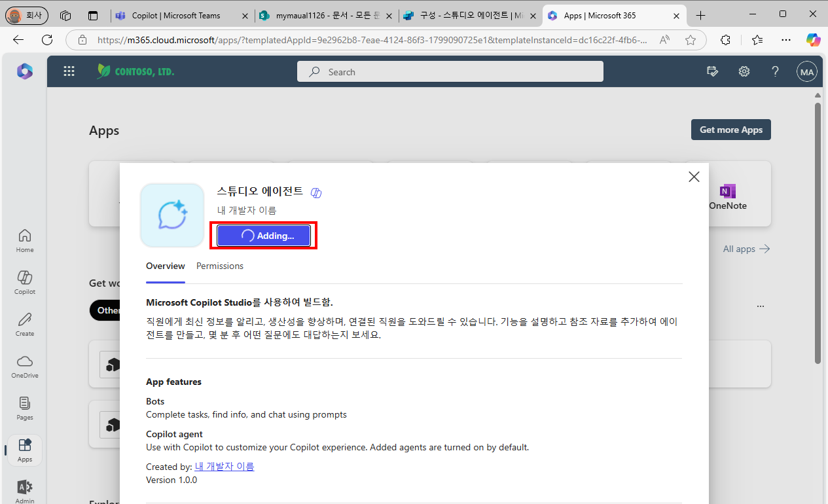Select Apps in the left sidebar
This screenshot has width=828, height=504.
point(25,450)
